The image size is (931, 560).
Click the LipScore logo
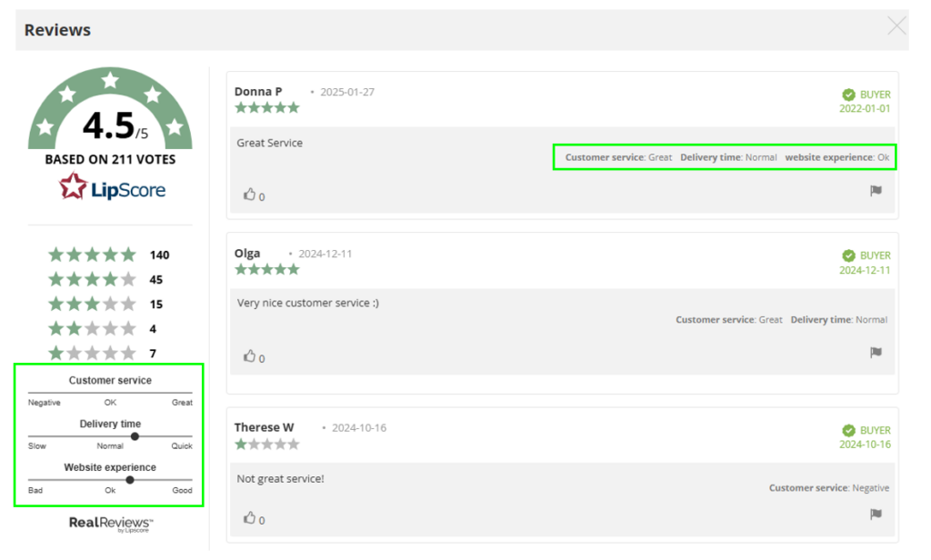[110, 188]
